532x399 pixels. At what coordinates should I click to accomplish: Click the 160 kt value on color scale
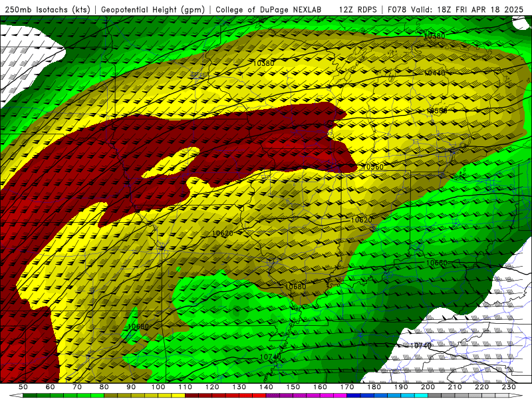tap(320, 387)
